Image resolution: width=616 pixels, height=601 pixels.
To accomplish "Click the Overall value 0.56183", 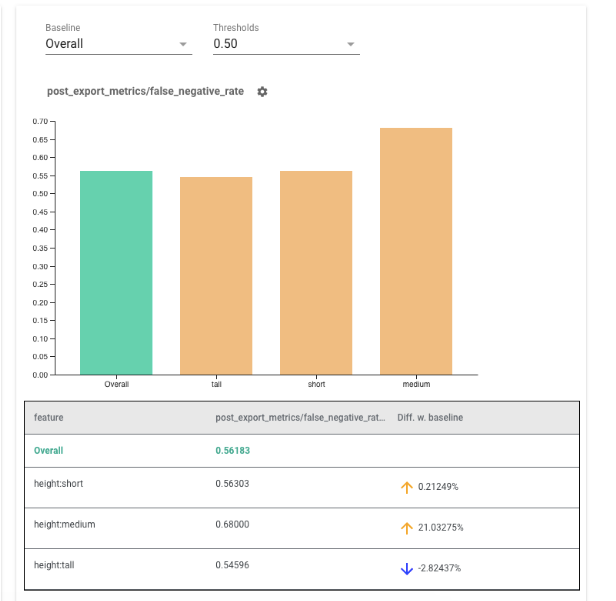I will (233, 451).
